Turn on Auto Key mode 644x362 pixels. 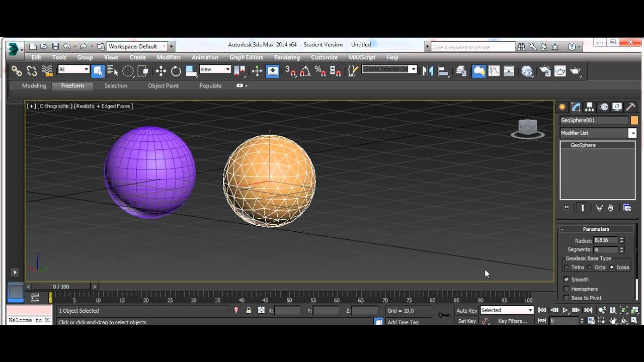click(x=466, y=311)
